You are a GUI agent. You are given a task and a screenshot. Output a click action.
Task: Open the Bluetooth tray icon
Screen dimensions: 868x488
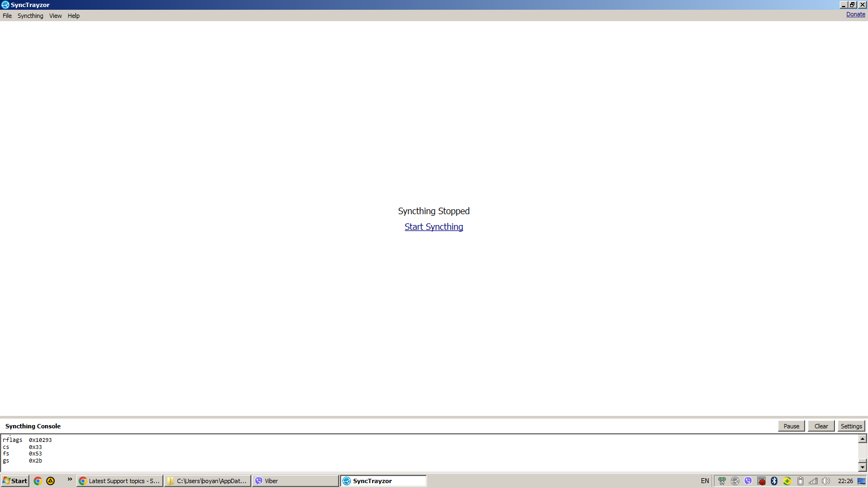774,481
